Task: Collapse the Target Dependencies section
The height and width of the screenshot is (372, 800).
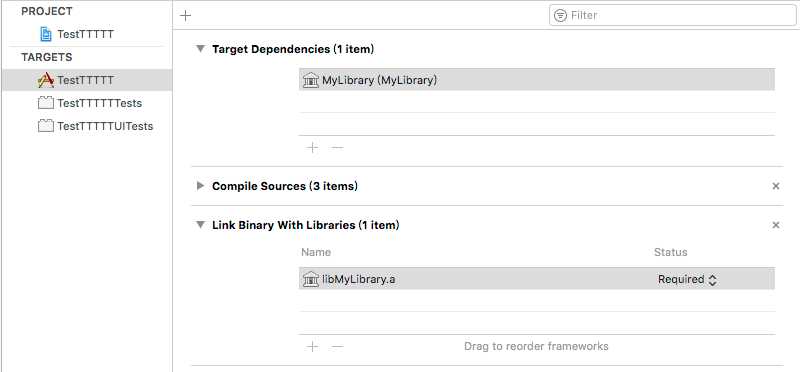Action: (201, 49)
